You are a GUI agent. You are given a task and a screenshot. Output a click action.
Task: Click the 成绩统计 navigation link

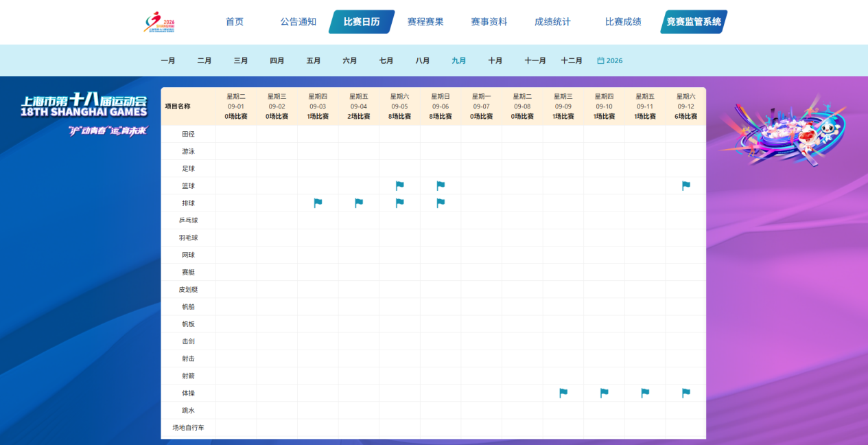tap(552, 22)
